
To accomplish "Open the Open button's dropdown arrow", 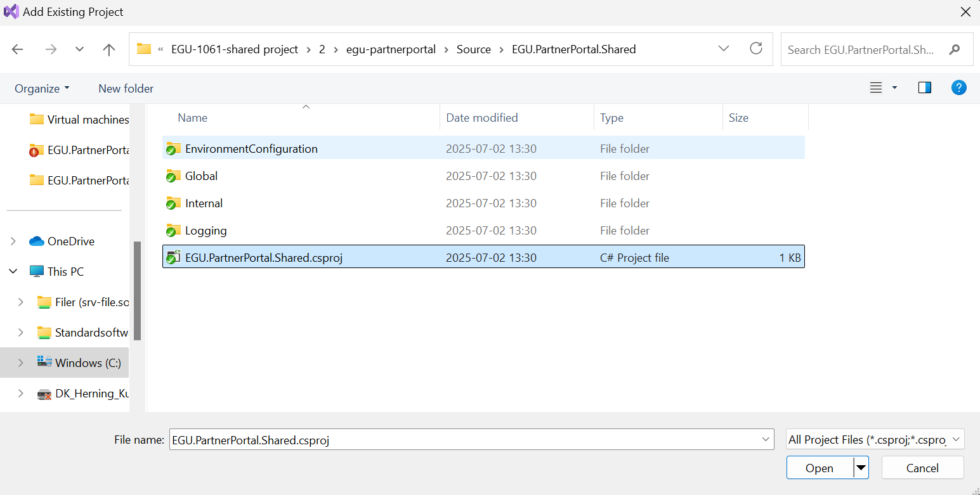I will (x=861, y=468).
